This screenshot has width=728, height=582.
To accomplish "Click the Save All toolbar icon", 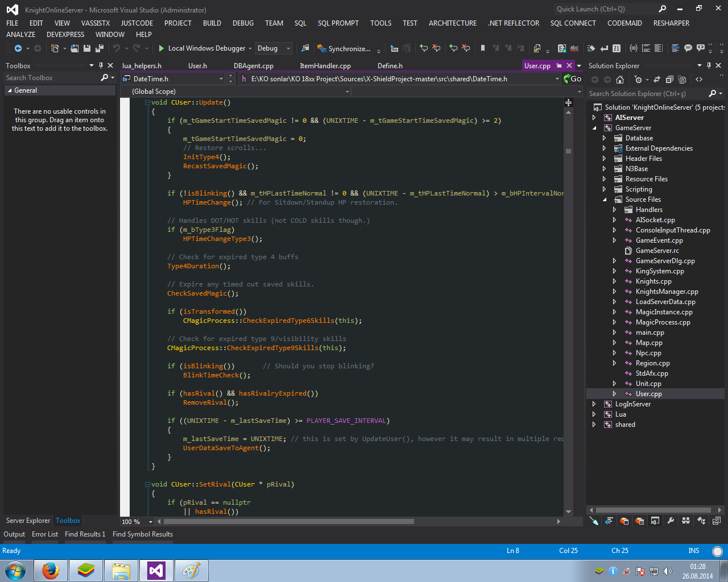I will click(x=99, y=48).
